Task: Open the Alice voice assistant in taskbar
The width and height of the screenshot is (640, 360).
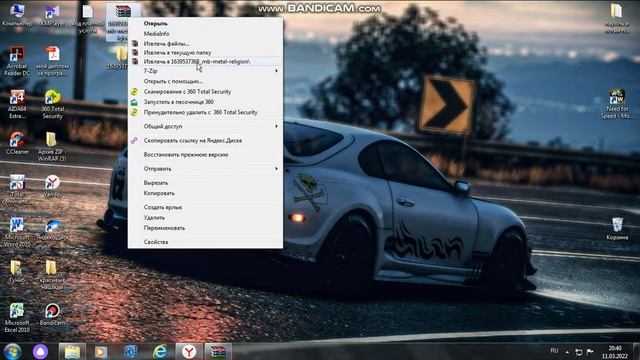Action: [x=40, y=351]
